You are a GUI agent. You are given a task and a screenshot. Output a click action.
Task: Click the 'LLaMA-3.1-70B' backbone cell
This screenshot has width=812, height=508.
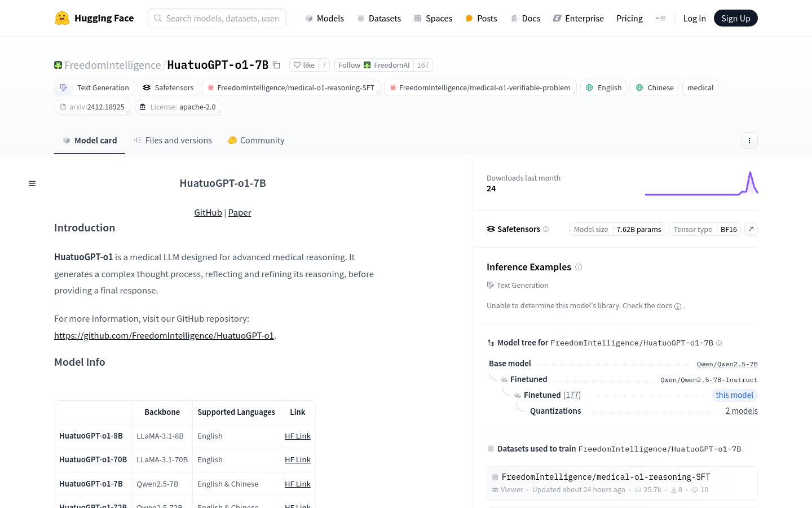coord(162,459)
